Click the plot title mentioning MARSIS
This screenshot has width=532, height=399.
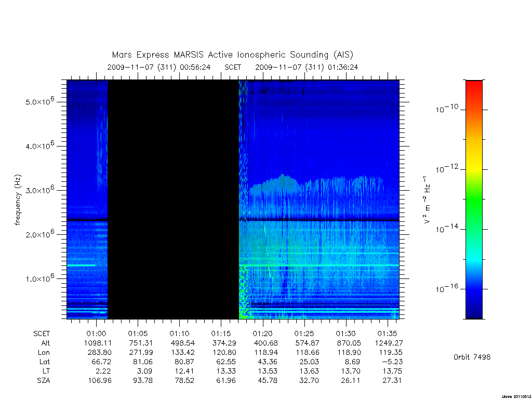pyautogui.click(x=232, y=55)
